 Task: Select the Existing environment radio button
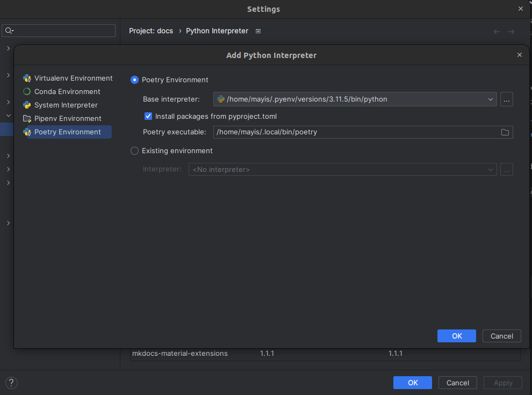(x=134, y=150)
